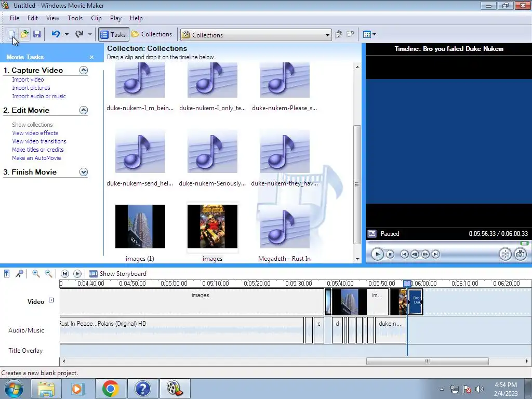Select the Bro Duke title clip on timeline
532x399 pixels.
coord(415,302)
